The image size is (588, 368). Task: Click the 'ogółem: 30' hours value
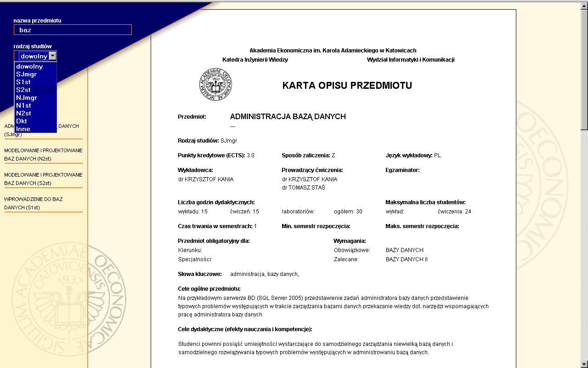pos(348,212)
